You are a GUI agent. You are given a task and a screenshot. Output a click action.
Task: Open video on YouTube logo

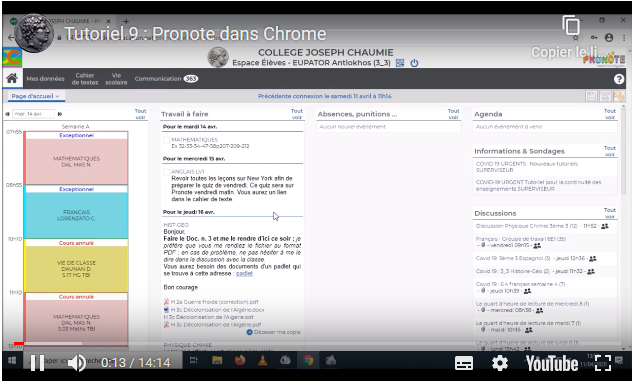(552, 363)
